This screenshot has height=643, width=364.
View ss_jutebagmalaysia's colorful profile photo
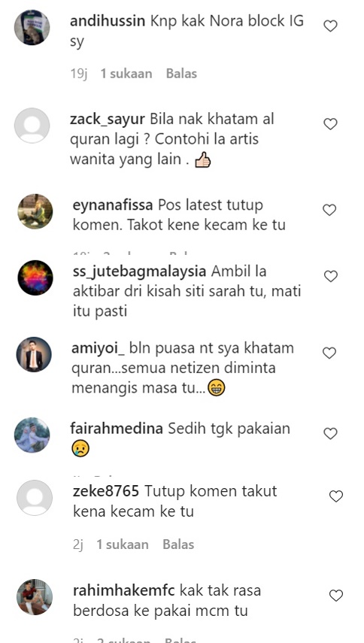pyautogui.click(x=35, y=278)
